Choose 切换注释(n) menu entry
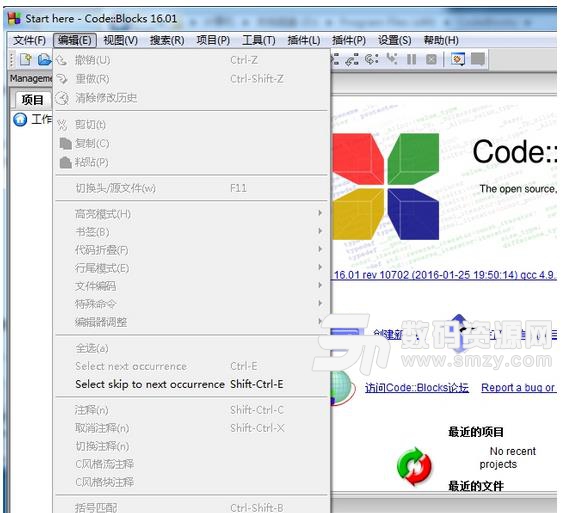 (192, 446)
